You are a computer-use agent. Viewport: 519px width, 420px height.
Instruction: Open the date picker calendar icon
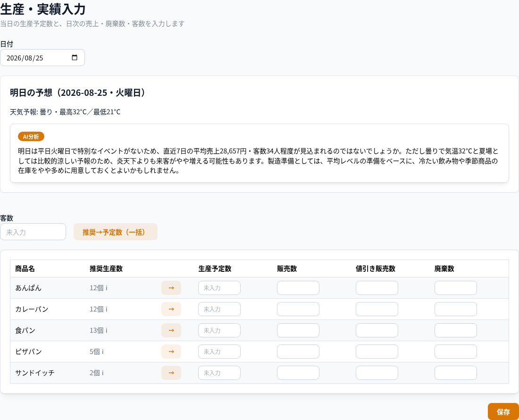coord(75,58)
